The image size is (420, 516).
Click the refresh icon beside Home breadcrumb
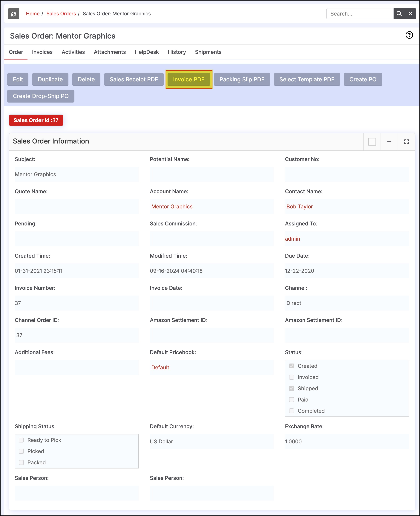pyautogui.click(x=13, y=14)
